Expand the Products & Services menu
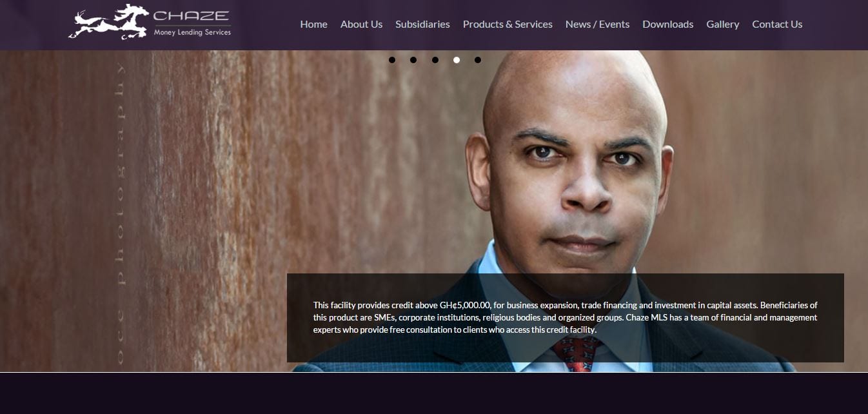The width and height of the screenshot is (868, 414). (508, 24)
